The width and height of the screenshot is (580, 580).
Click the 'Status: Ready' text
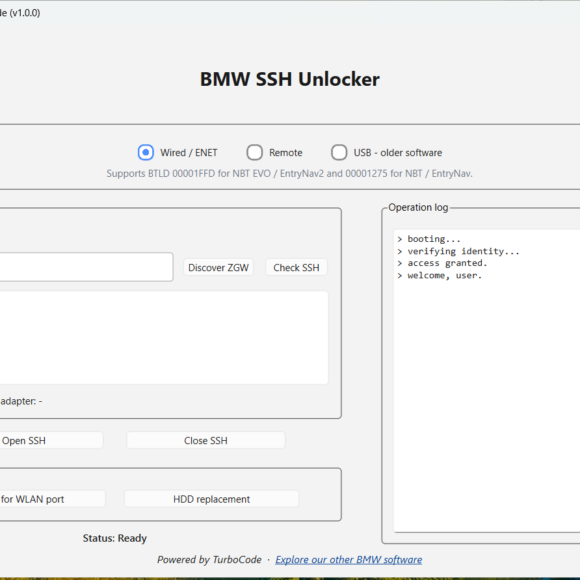click(x=115, y=538)
